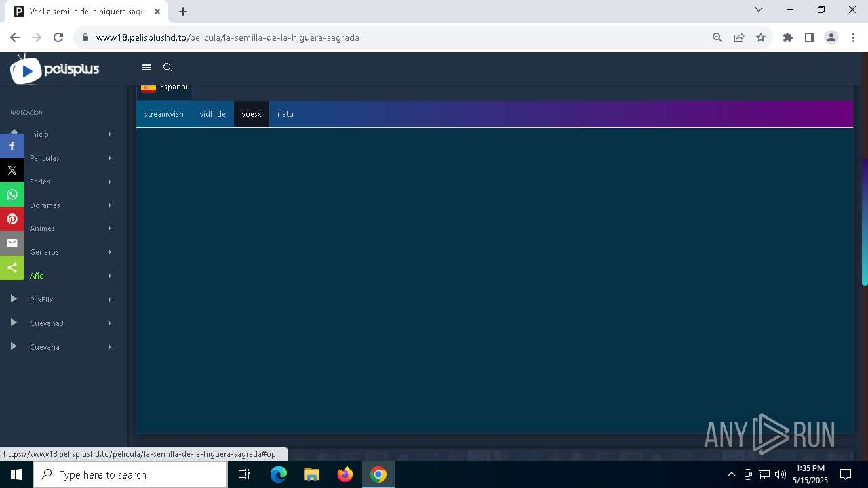Viewport: 868px width, 488px height.
Task: Launch Microsoft Edge from taskbar
Action: pos(279,474)
